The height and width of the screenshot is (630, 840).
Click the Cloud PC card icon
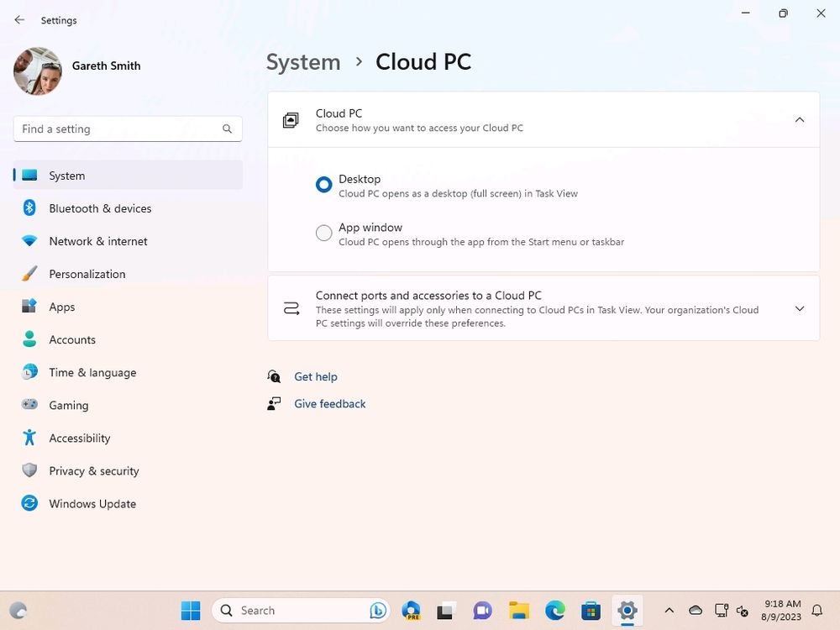291,120
